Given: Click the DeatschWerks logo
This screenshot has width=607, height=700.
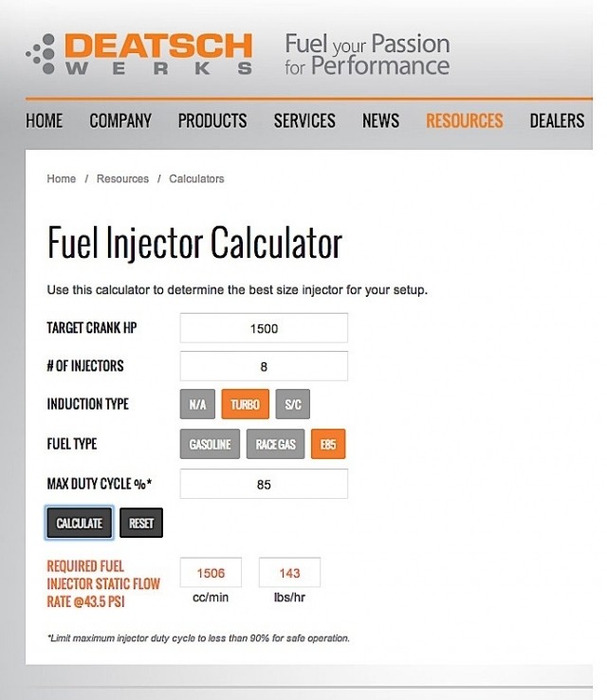Looking at the screenshot, I should click(139, 53).
